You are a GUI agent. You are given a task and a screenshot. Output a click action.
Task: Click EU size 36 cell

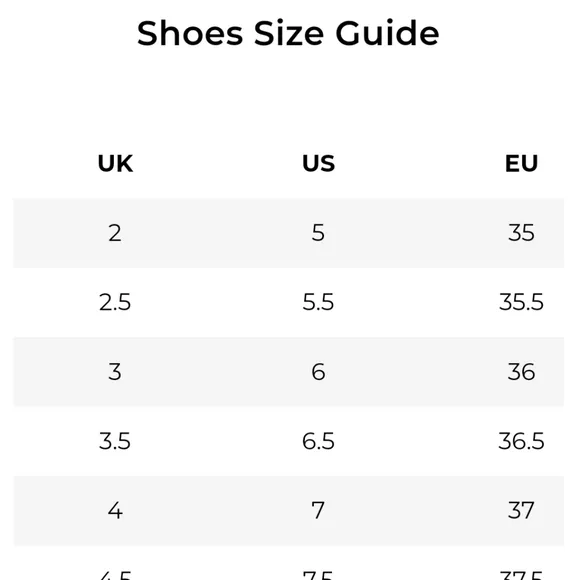pos(521,372)
